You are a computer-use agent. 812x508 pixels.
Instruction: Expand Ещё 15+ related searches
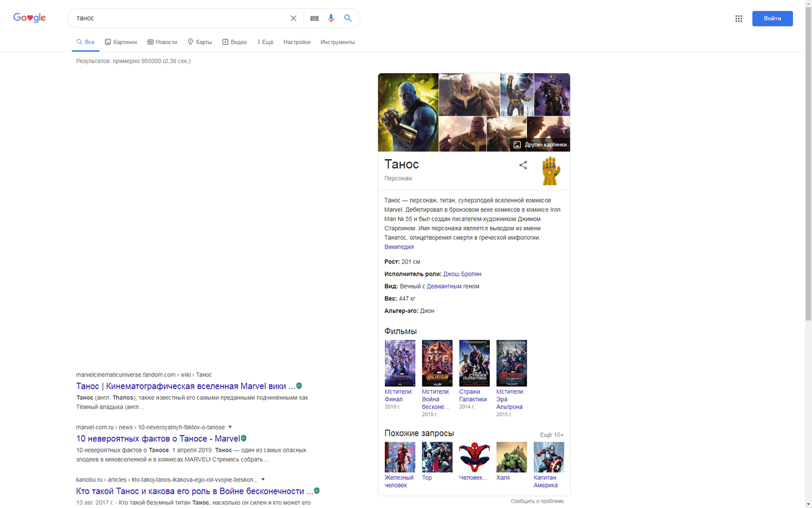[551, 434]
